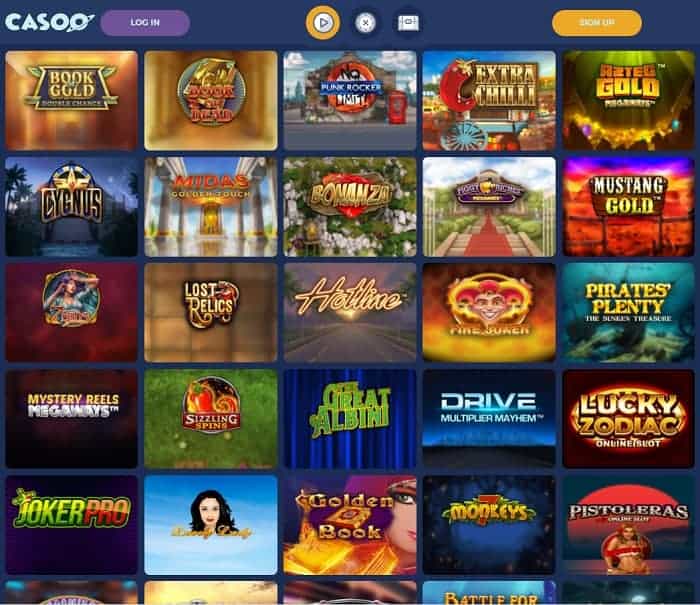
Task: Open the Joker Pro slot
Action: pyautogui.click(x=71, y=525)
